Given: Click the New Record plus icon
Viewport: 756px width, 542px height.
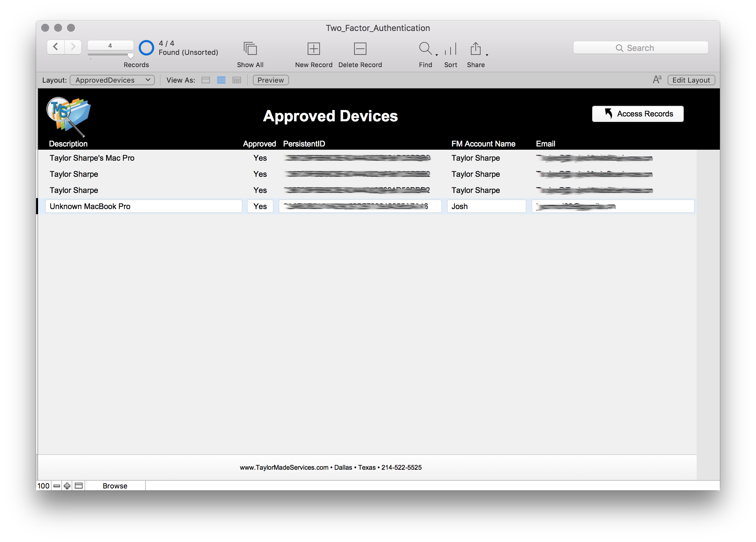Looking at the screenshot, I should coord(313,49).
